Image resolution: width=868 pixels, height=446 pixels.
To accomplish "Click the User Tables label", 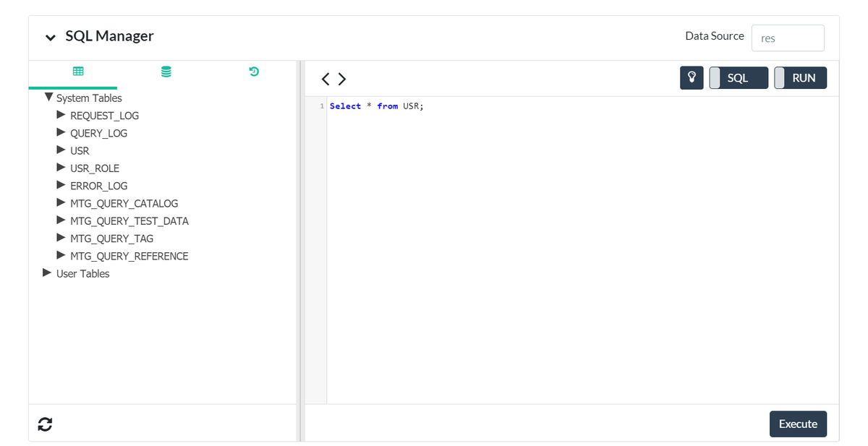I will click(83, 274).
